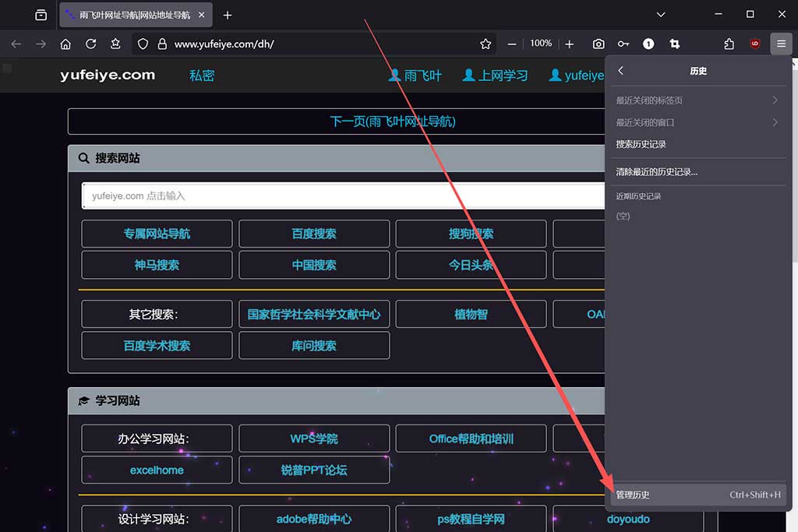Open adobe帮助中心 button
Viewport: 798px width, 532px height.
pos(314,519)
